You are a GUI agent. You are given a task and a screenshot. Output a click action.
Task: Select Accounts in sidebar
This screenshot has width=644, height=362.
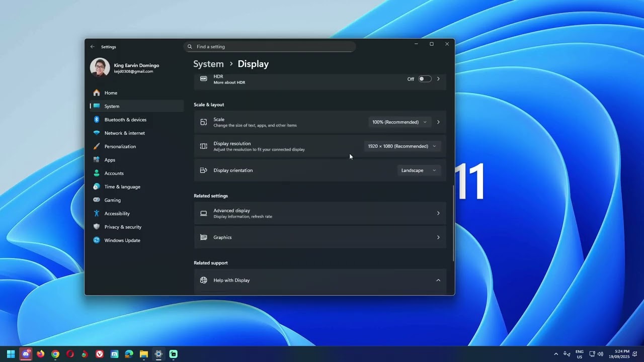point(137,173)
